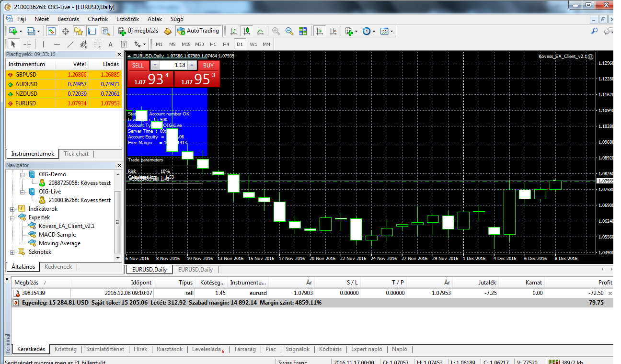Show the Data Window crosshair-circle icon
This screenshot has height=364, width=621.
[x=65, y=31]
